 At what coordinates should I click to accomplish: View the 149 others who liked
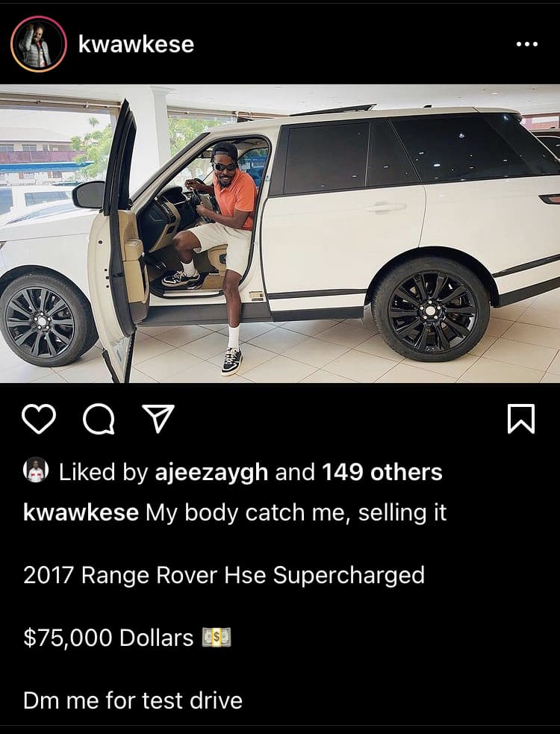pos(382,472)
